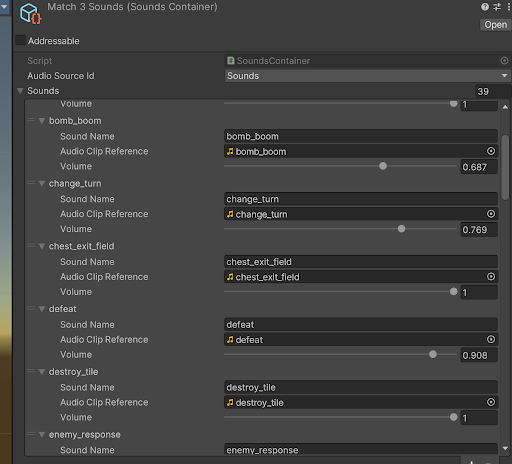Collapse the defeat element foldout
512x464 pixels.
tap(42, 309)
